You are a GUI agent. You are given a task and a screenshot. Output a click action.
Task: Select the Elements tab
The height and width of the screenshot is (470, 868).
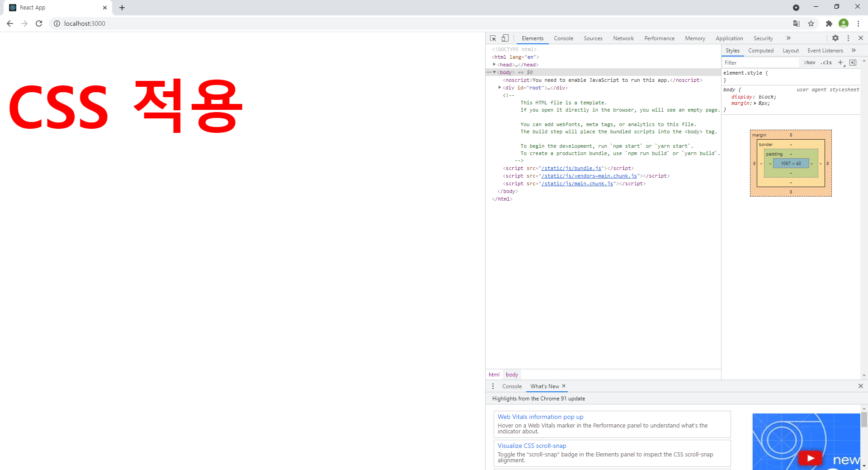[533, 38]
